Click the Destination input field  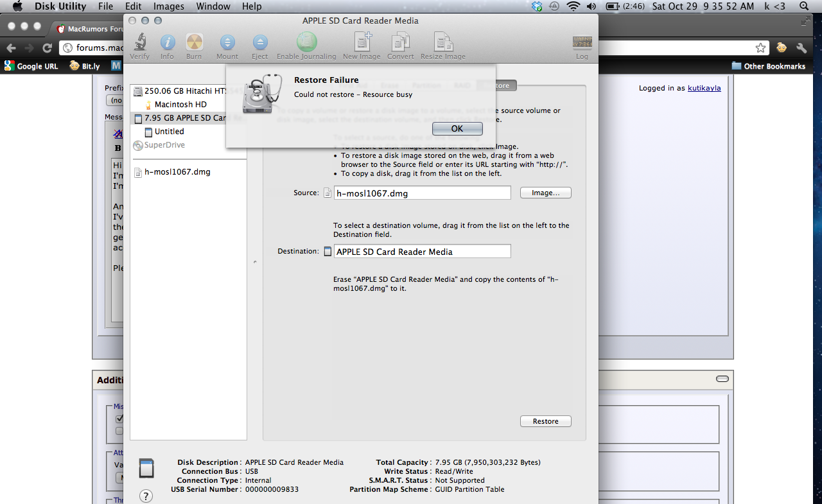(x=423, y=252)
